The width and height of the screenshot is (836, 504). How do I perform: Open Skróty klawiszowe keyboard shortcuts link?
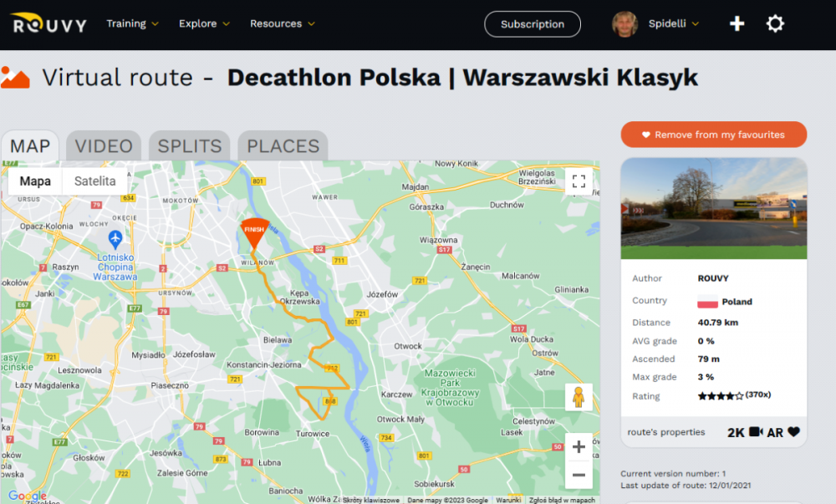click(371, 500)
